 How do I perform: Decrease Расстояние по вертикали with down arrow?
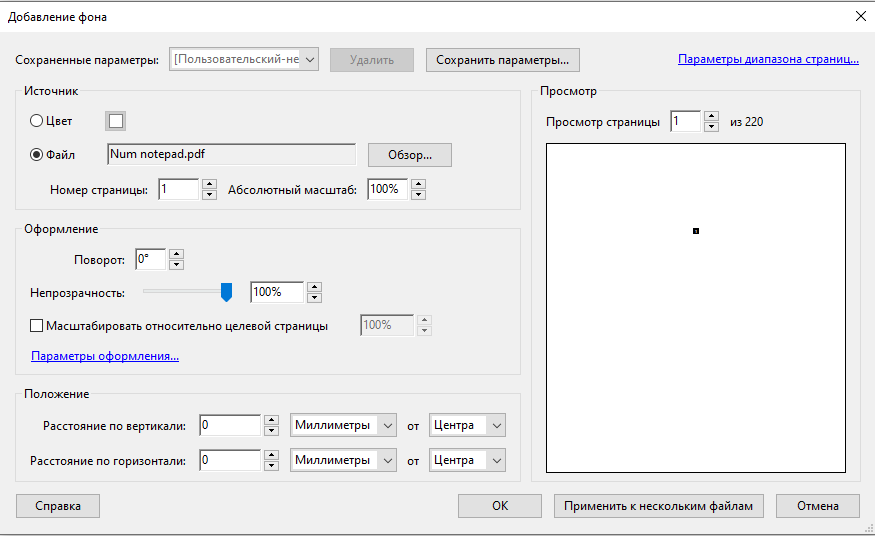(271, 431)
